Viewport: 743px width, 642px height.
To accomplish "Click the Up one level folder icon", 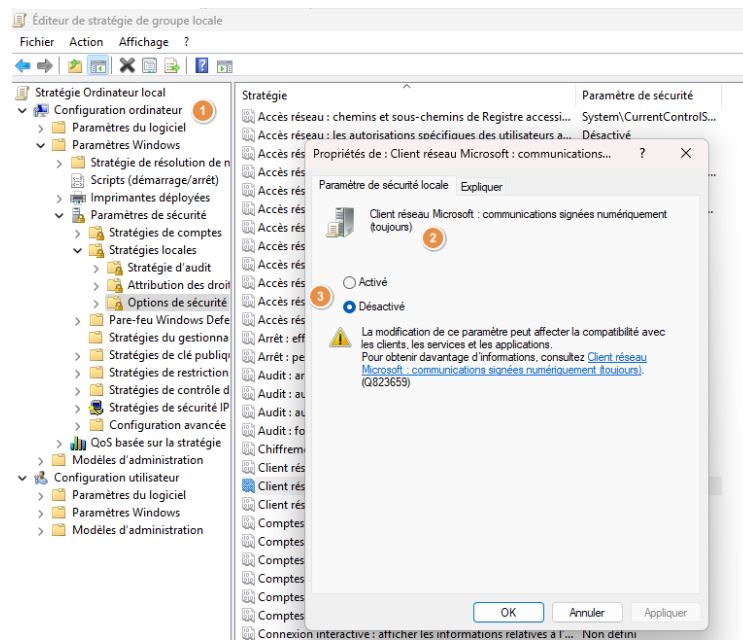I will (74, 66).
